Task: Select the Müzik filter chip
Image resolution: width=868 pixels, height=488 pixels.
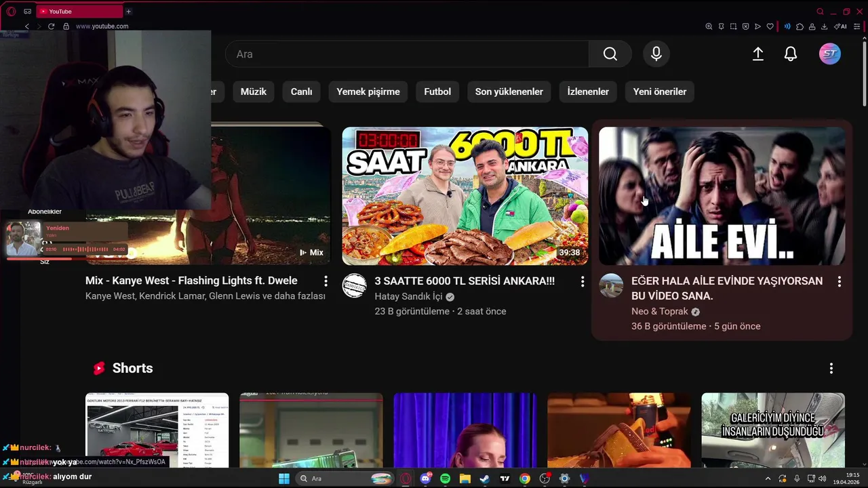Action: pos(254,91)
